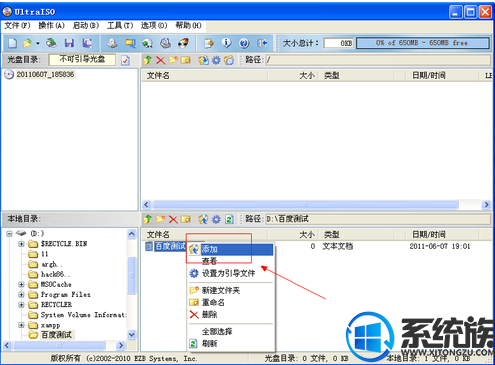
Task: Expand the Program Files folder
Action: pos(22,295)
